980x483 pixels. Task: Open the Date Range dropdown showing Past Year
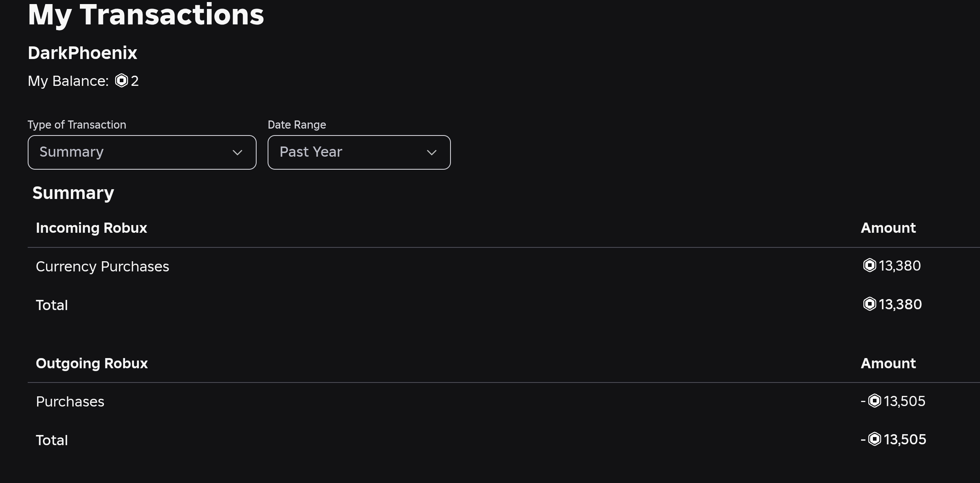[x=359, y=152]
